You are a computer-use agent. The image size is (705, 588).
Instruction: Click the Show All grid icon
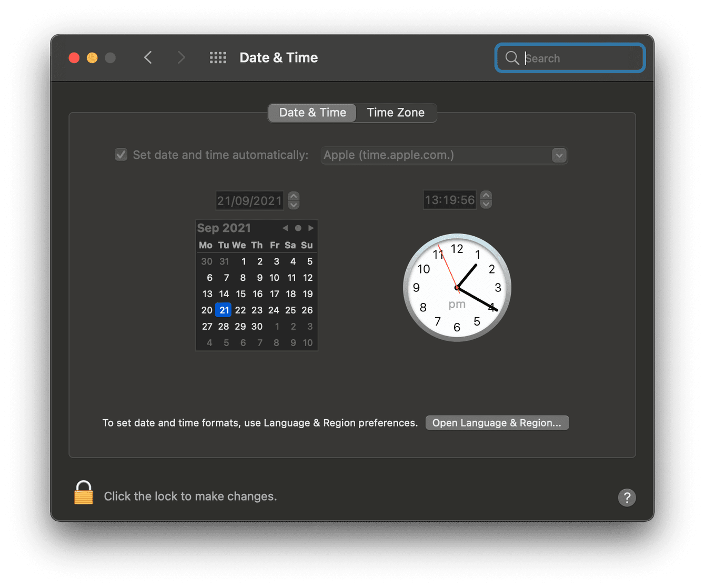(x=218, y=57)
